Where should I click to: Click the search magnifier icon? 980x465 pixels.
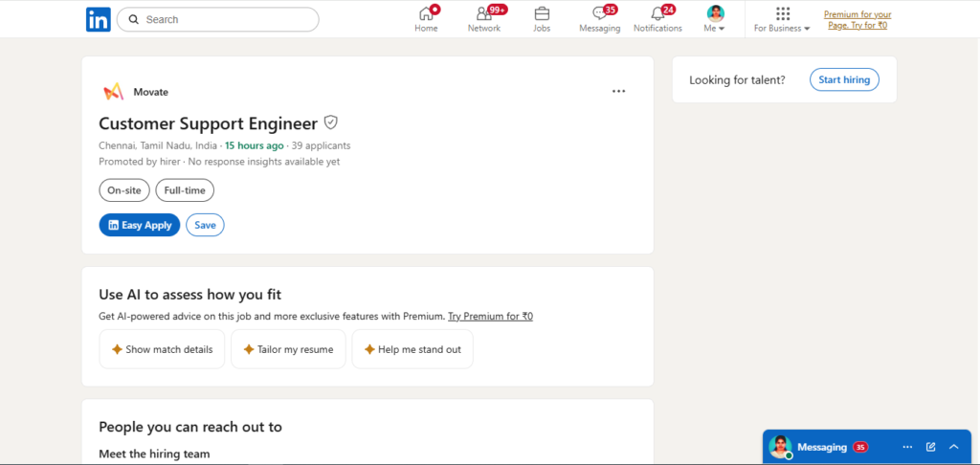tap(133, 19)
